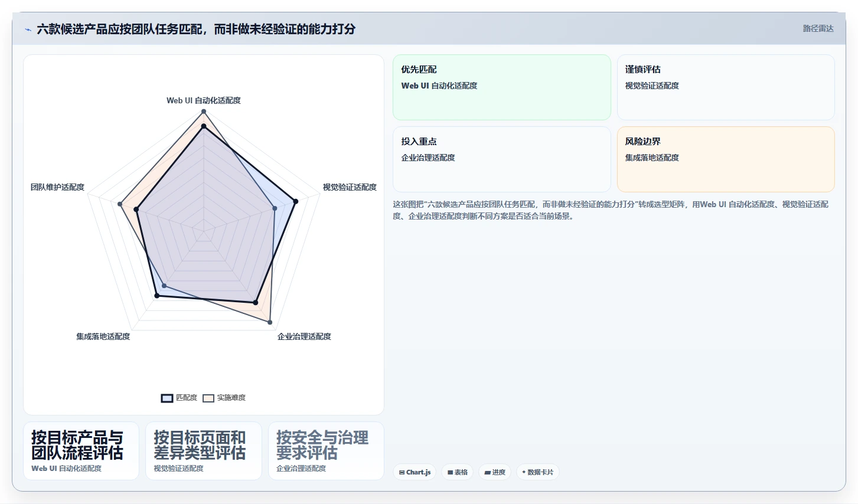Click the 实施难度 data point on 团队维护 axis
Screen dimensions: 858x504
[x=120, y=204]
